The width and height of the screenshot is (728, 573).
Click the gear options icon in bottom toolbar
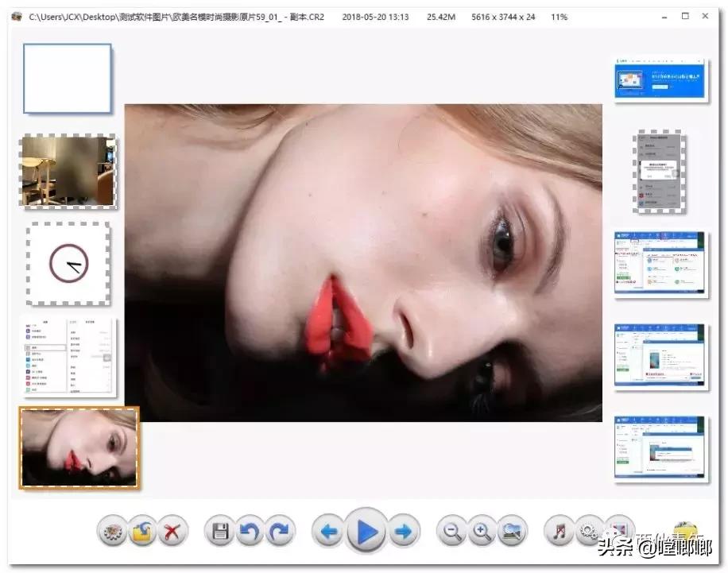(x=112, y=532)
